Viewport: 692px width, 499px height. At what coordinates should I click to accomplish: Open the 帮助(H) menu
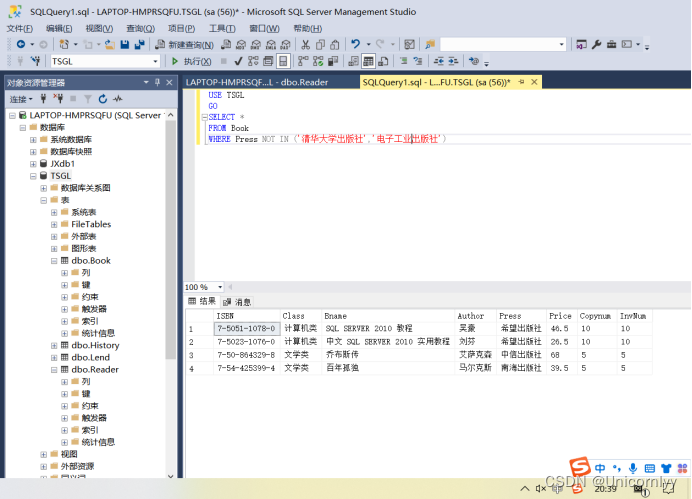point(308,29)
